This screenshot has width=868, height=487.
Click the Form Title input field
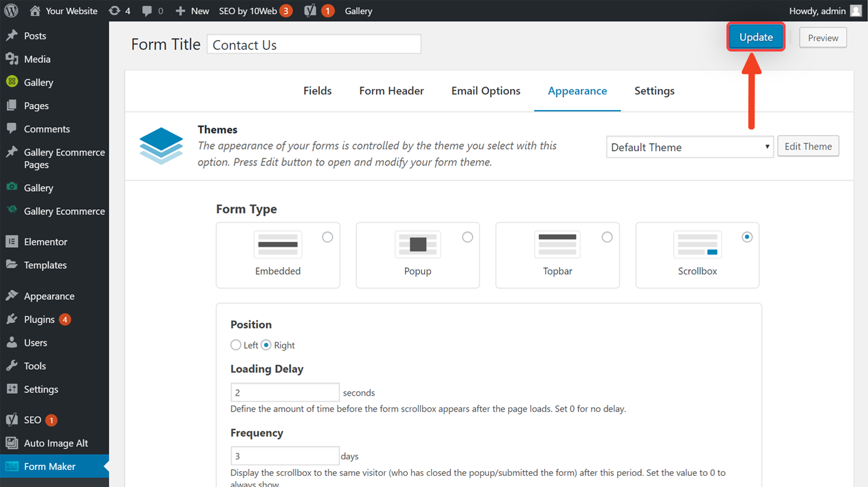(x=314, y=44)
